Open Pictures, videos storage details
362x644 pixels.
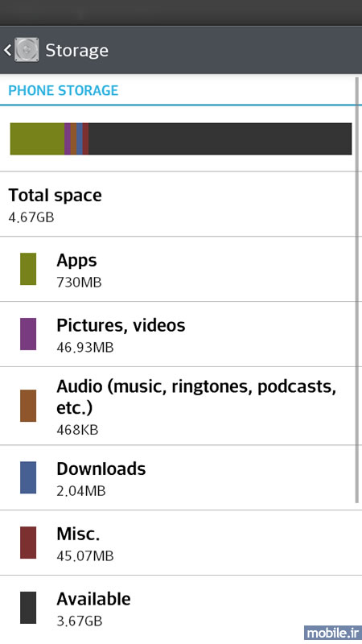click(x=181, y=334)
